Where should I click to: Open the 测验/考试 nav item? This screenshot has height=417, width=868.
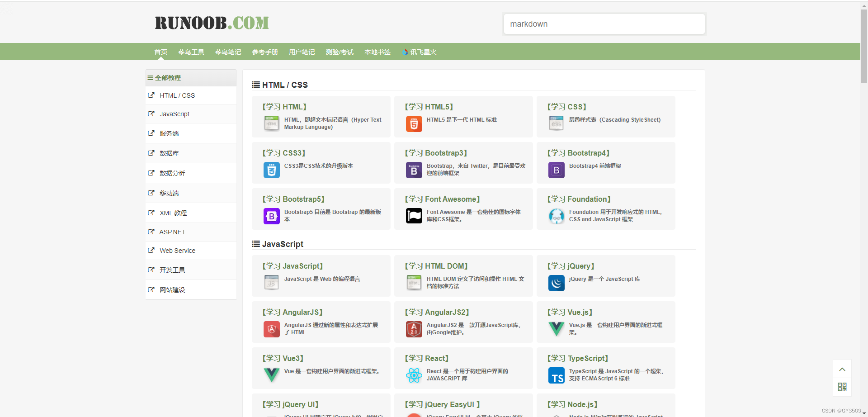click(340, 52)
